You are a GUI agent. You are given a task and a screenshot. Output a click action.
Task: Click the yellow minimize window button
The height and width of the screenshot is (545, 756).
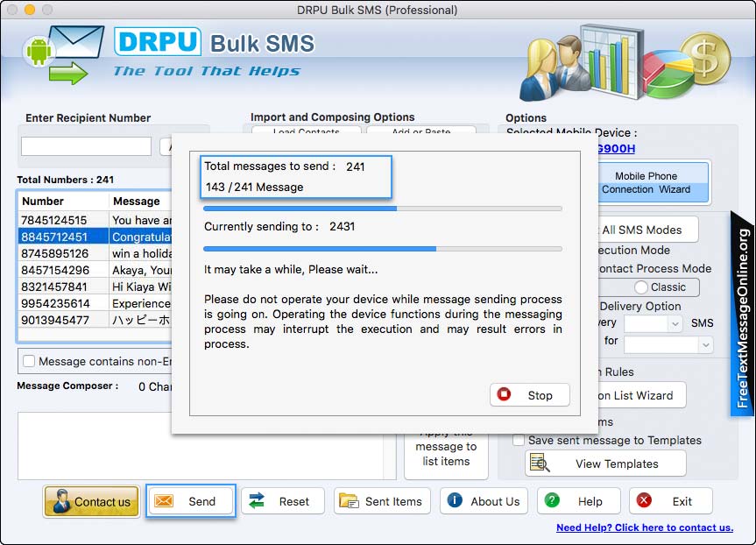pyautogui.click(x=30, y=10)
